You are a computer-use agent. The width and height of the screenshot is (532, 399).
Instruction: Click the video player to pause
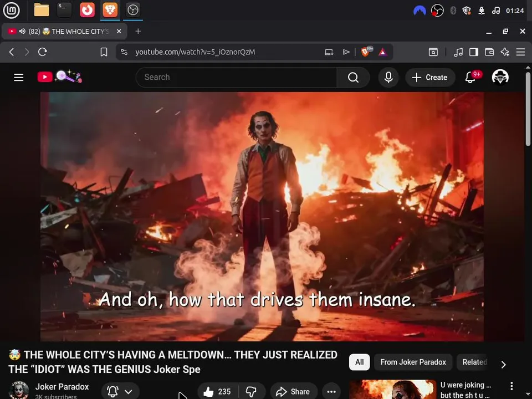[x=262, y=217]
